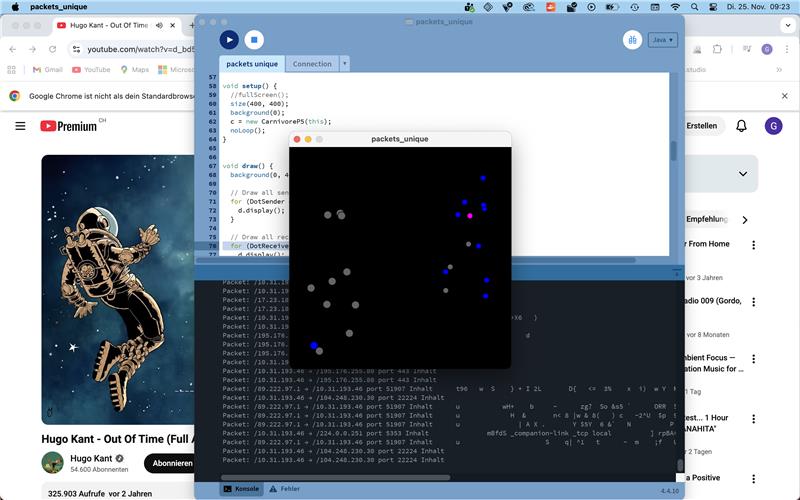
Task: Open the Hugo Kant channel avatar
Action: pos(53,462)
